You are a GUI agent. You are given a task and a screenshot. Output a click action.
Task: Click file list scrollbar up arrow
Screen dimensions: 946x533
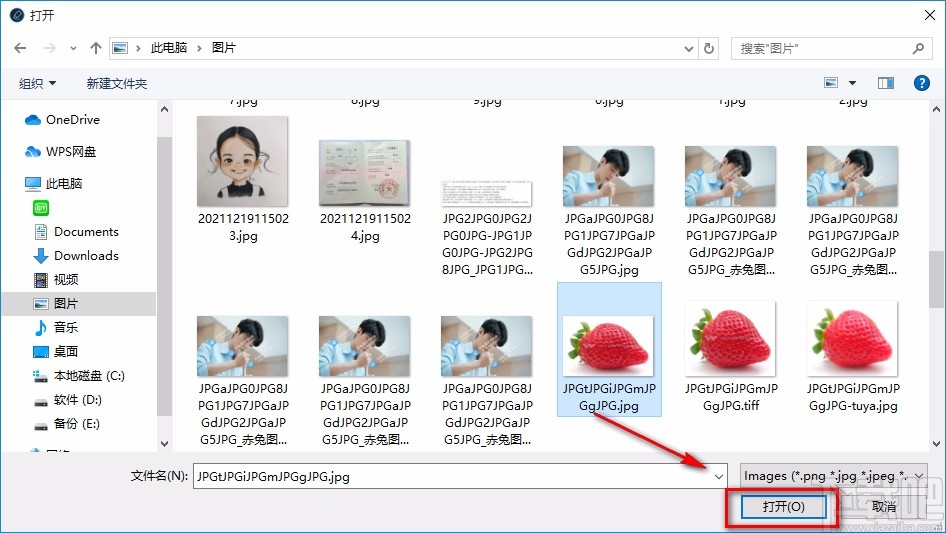936,109
